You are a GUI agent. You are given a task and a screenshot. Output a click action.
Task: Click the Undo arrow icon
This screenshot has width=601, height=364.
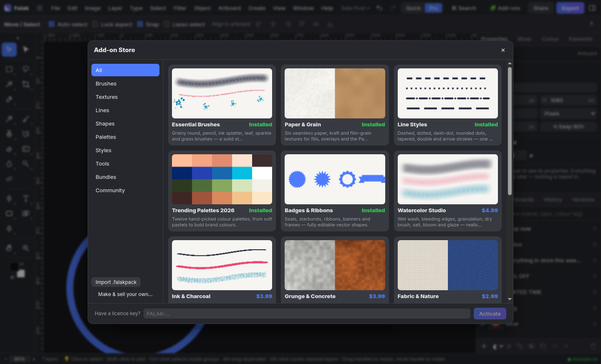click(x=379, y=8)
